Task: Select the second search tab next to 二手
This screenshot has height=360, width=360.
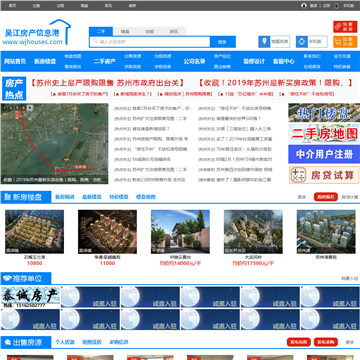Action: [x=125, y=32]
